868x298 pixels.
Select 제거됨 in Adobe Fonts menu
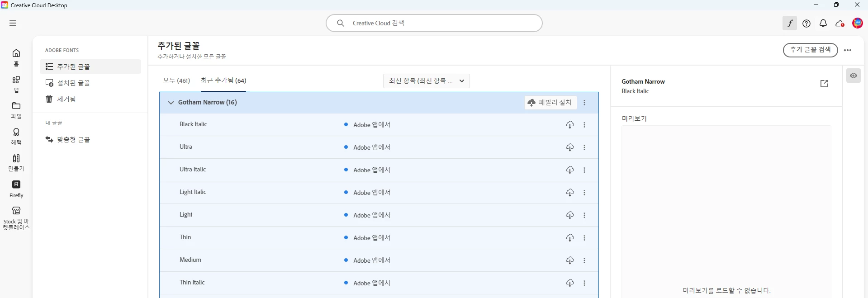click(x=90, y=99)
